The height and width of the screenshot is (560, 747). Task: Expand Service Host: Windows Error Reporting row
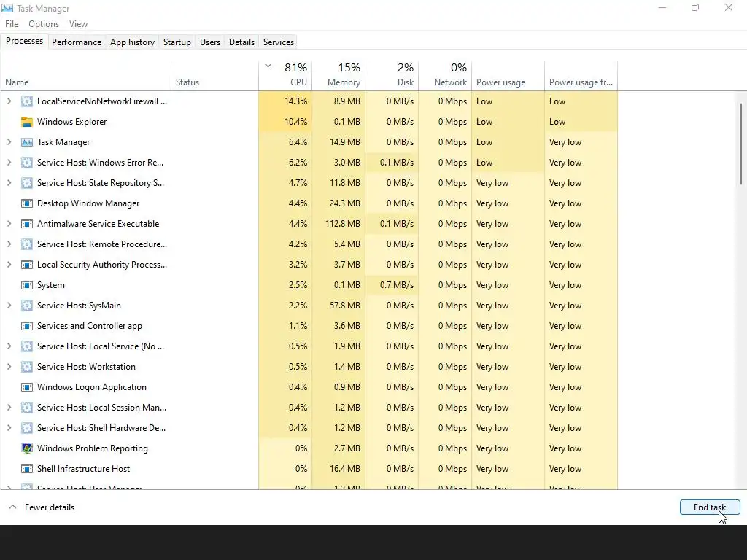coord(9,163)
